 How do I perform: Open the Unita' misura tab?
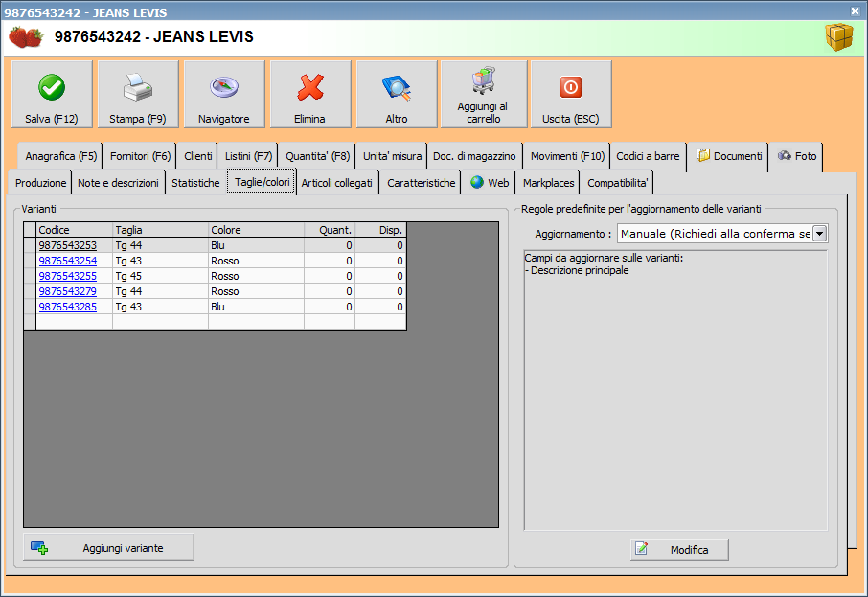click(392, 157)
